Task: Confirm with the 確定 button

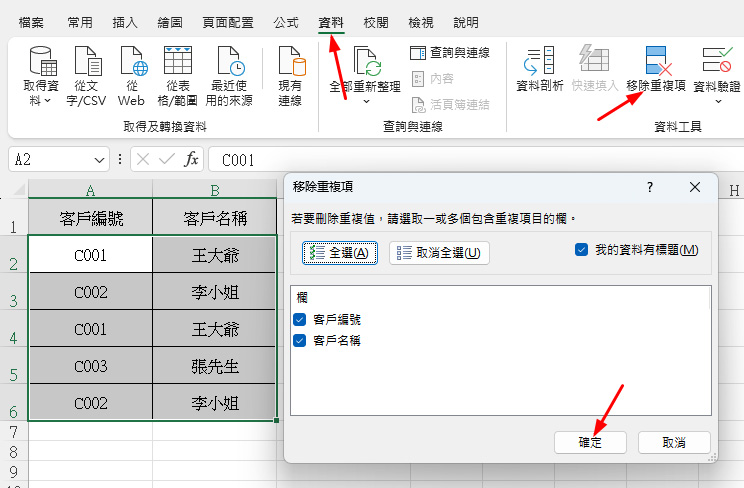Action: pos(590,442)
